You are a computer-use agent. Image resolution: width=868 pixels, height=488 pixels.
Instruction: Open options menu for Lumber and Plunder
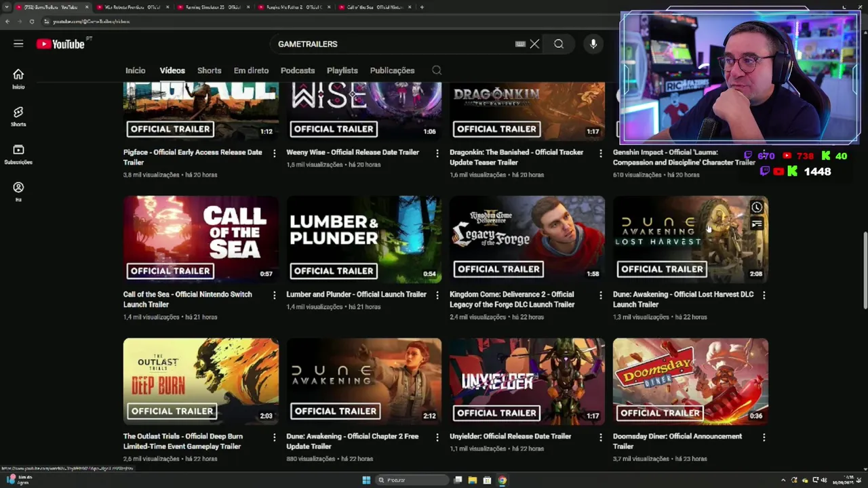click(x=437, y=296)
